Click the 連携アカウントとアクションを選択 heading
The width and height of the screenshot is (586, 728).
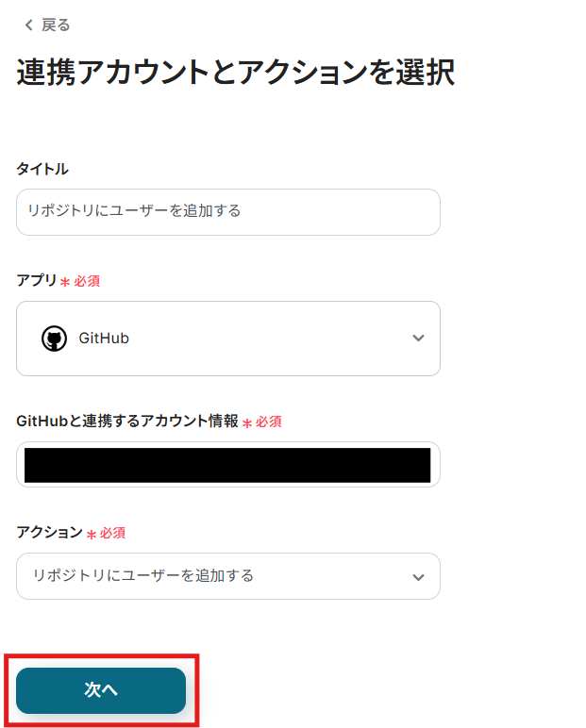235,73
